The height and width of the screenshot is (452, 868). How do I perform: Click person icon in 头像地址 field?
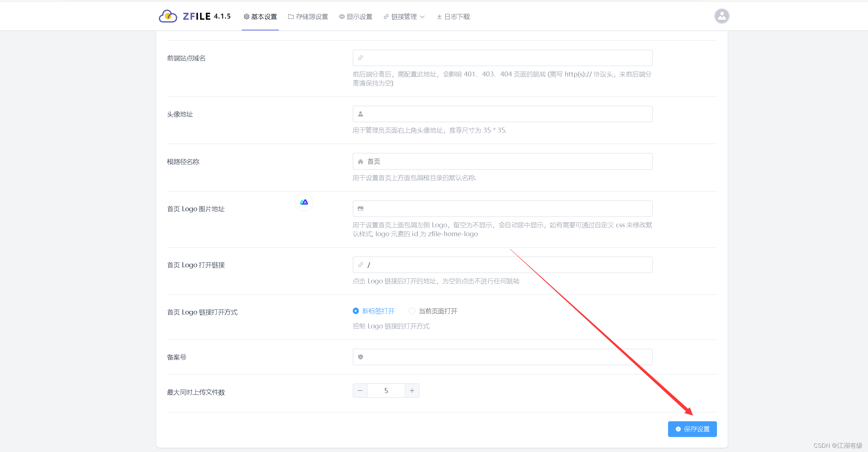(361, 114)
